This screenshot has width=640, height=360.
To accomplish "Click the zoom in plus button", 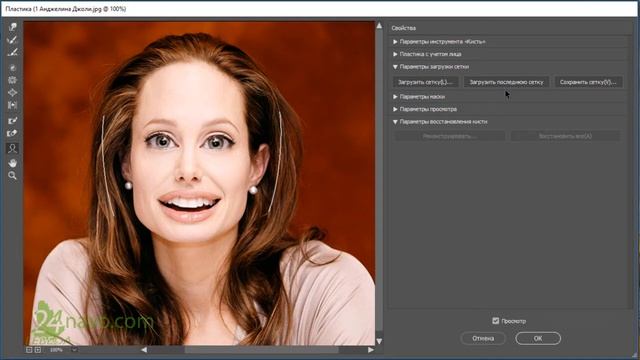I will (38, 350).
